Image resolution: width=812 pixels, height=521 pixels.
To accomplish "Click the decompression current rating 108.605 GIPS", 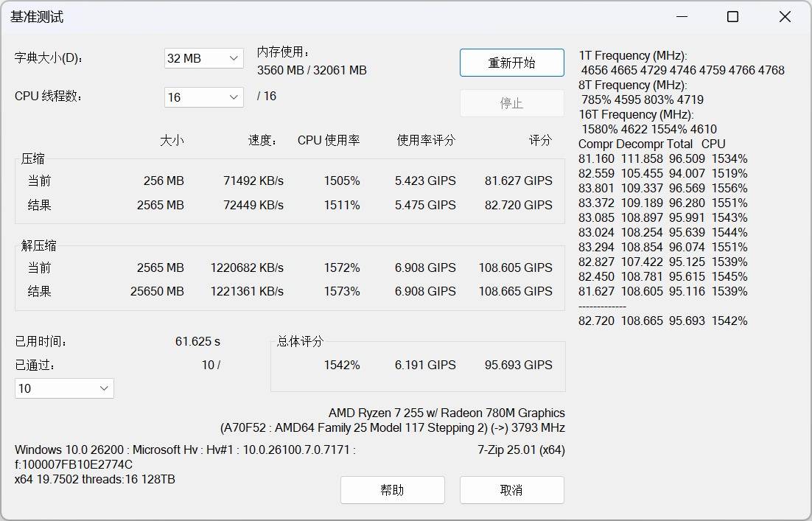I will 515,268.
